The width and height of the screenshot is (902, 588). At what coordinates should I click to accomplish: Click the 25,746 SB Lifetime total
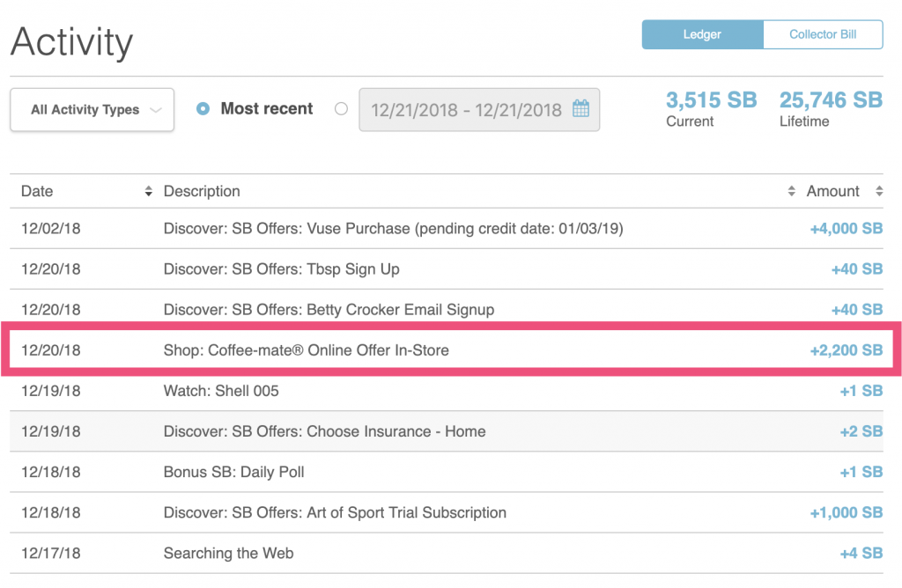coord(830,100)
